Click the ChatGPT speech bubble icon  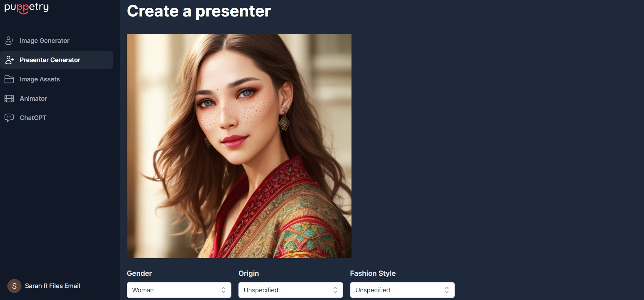point(9,118)
